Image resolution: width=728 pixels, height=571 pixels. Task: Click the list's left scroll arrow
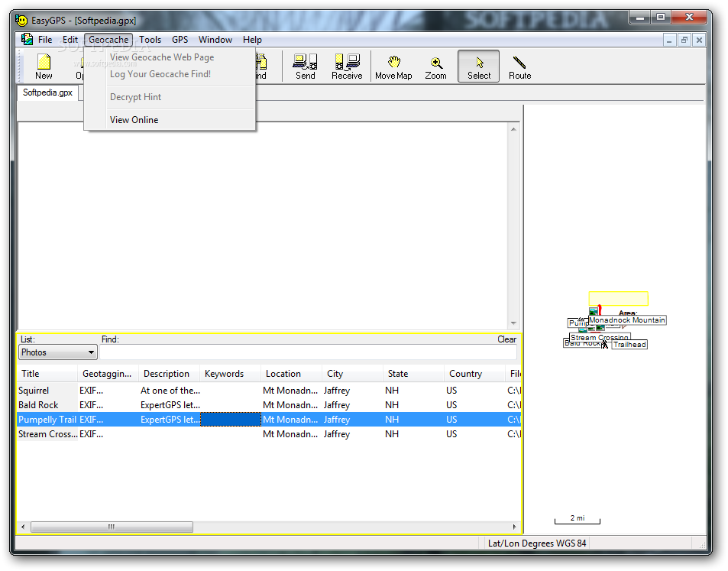(x=23, y=527)
